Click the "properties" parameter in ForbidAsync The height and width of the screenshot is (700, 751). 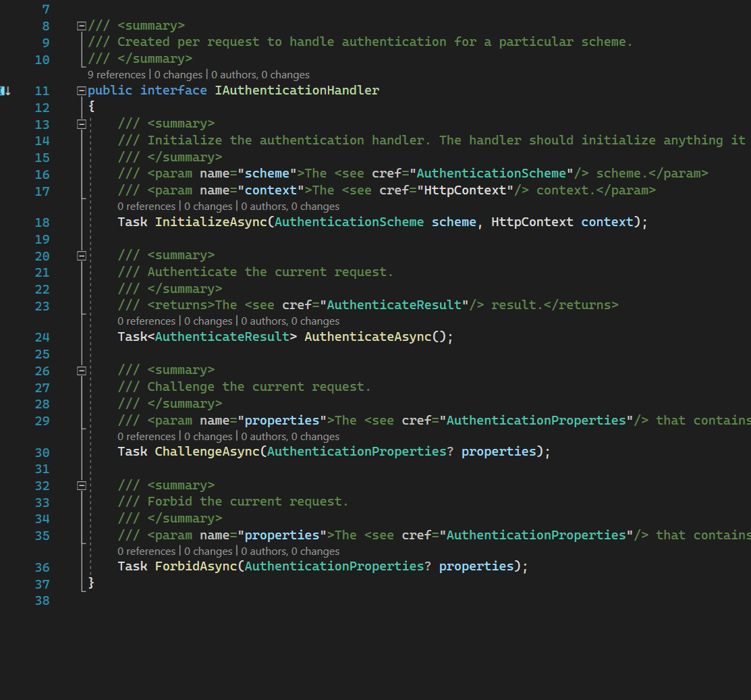click(476, 567)
